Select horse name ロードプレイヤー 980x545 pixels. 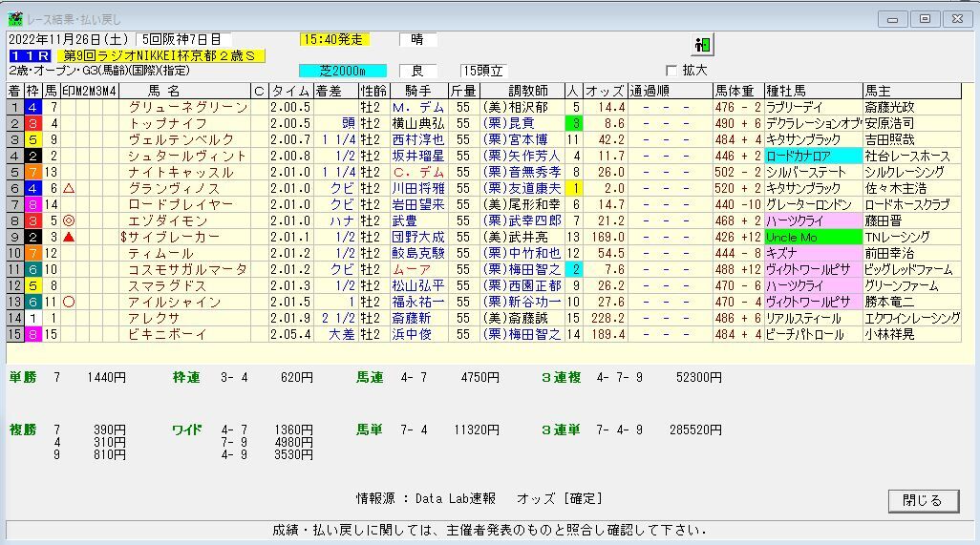coord(181,205)
